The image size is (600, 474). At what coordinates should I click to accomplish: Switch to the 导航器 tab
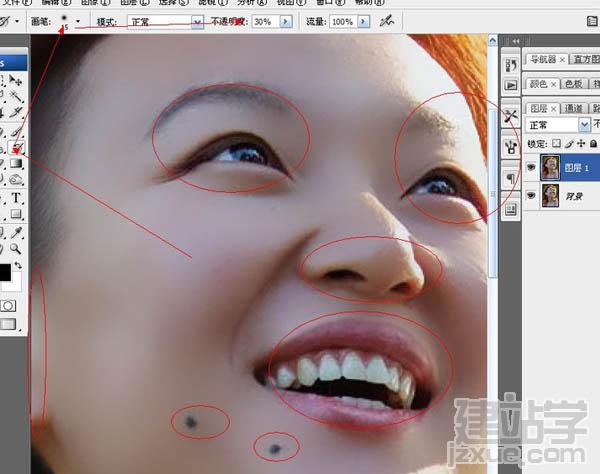(543, 59)
